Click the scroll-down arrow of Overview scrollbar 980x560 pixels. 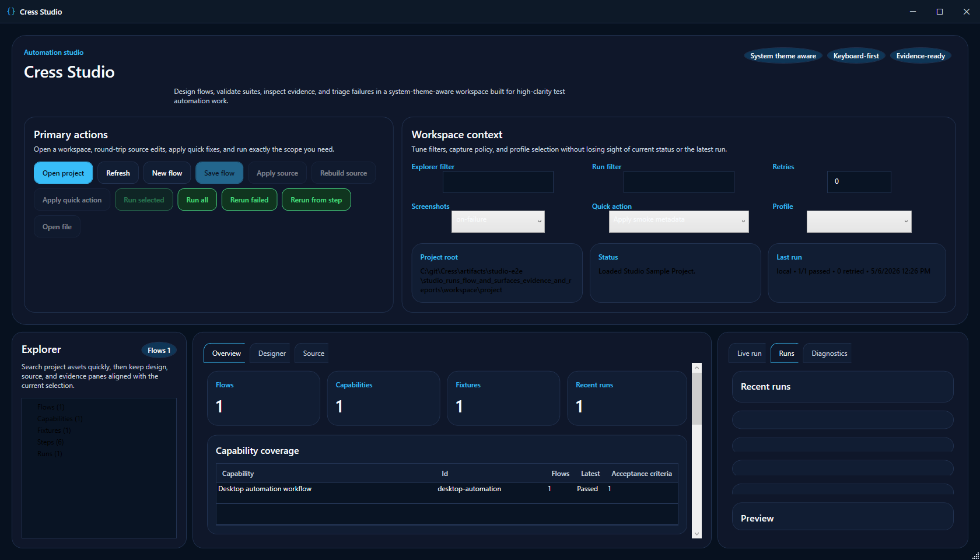[696, 533]
